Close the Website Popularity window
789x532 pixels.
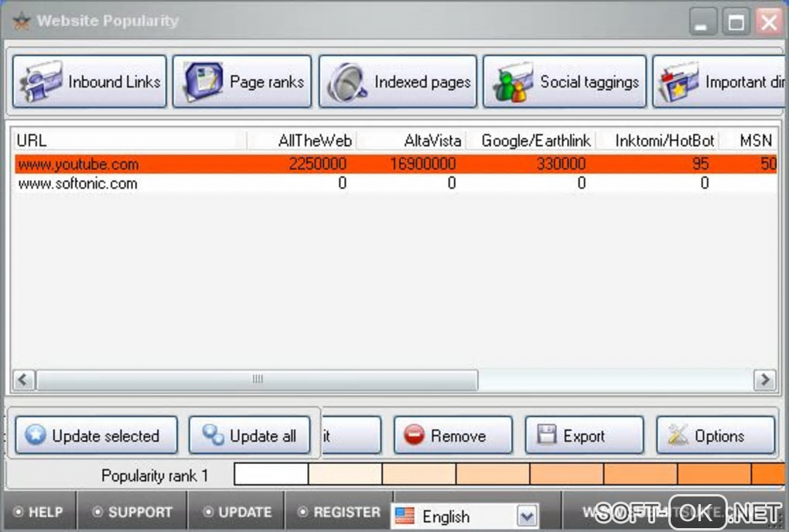point(769,22)
